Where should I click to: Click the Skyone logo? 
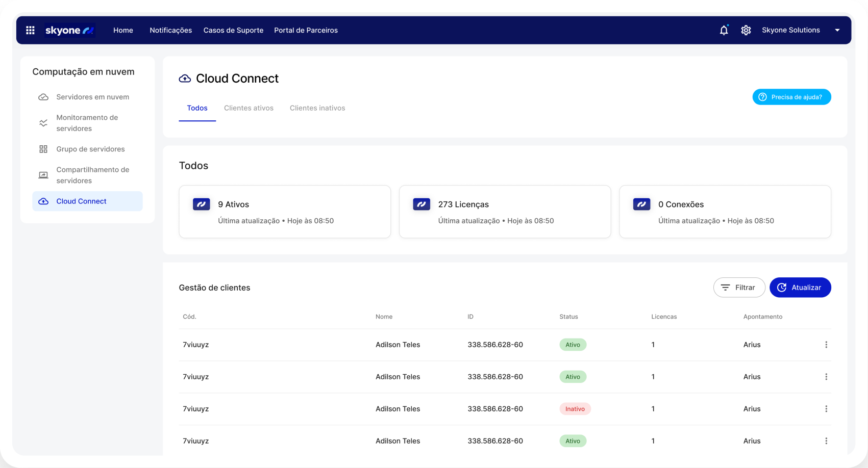point(69,31)
